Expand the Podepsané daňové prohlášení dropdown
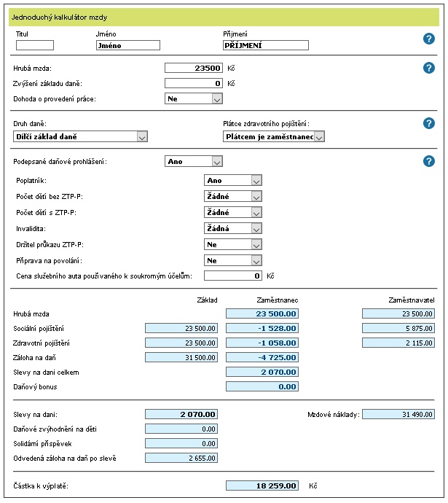448x503 pixels. click(193, 162)
